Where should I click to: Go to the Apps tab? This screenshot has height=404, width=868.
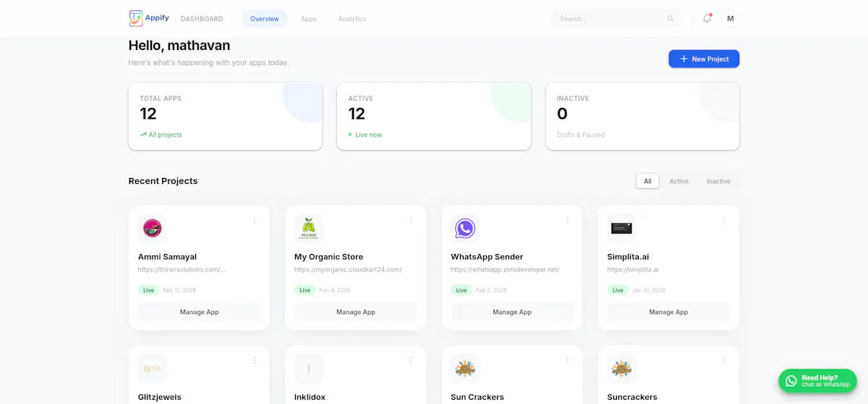[309, 19]
